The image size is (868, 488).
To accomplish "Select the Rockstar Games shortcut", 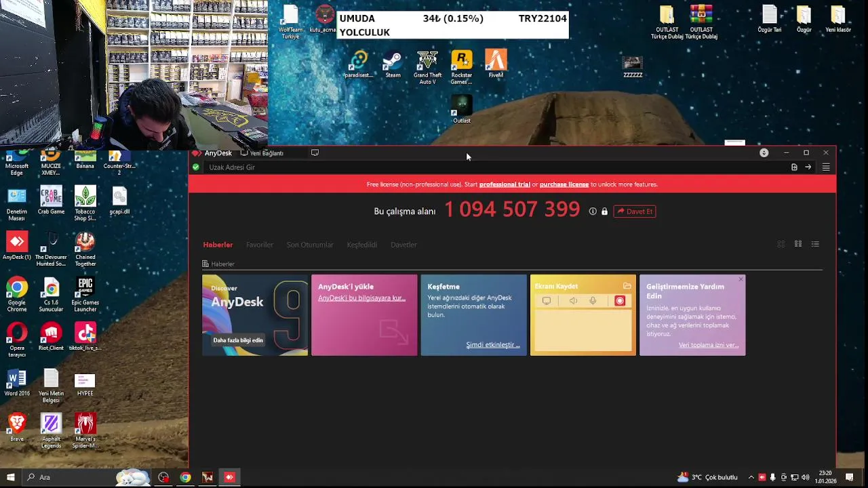I will (x=462, y=68).
